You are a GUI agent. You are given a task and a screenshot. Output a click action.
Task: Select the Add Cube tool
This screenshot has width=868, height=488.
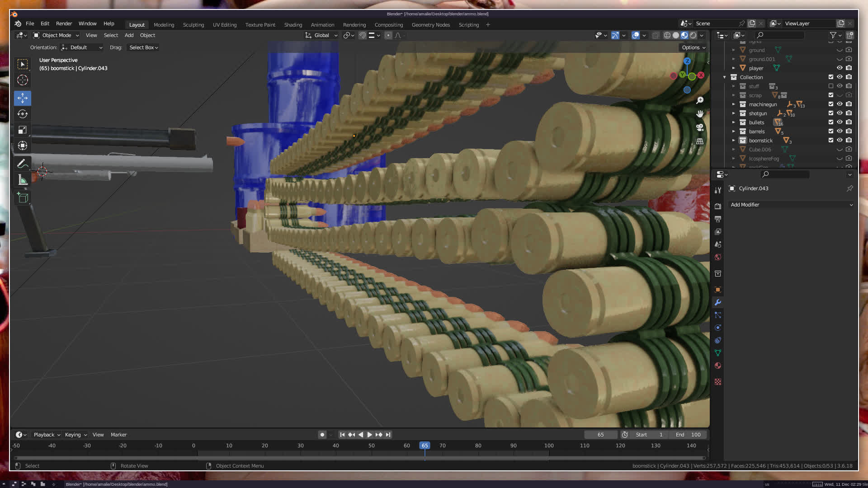(22, 197)
